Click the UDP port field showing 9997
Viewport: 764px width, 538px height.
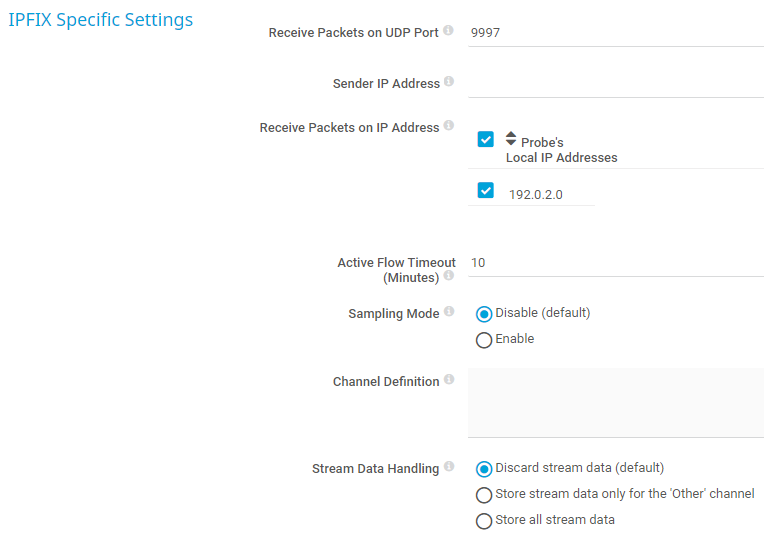pos(615,33)
